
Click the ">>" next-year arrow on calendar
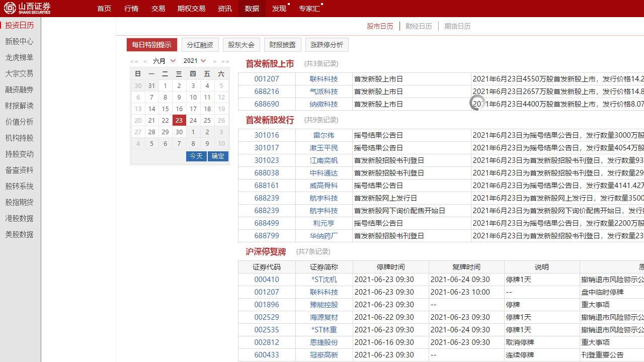tap(224, 61)
